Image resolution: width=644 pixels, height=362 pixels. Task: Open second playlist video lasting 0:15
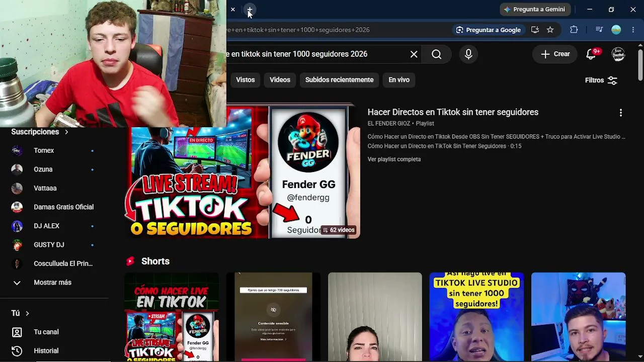click(x=444, y=146)
